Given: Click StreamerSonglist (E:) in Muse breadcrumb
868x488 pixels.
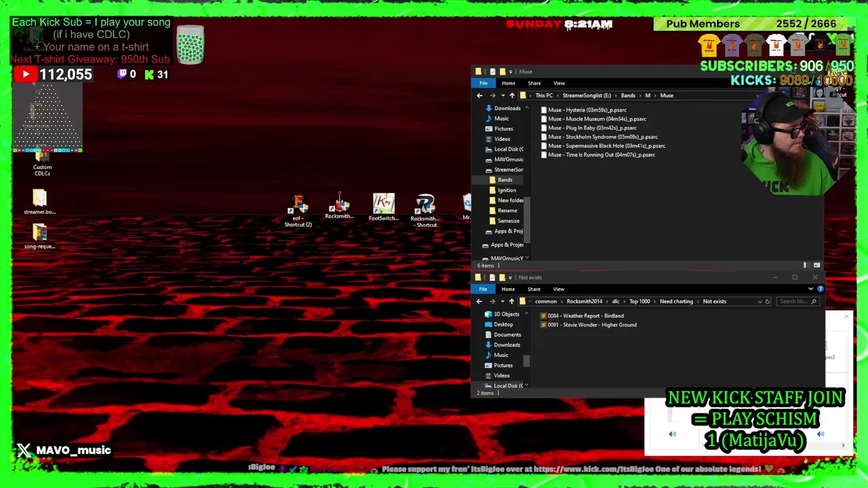Looking at the screenshot, I should coord(587,96).
